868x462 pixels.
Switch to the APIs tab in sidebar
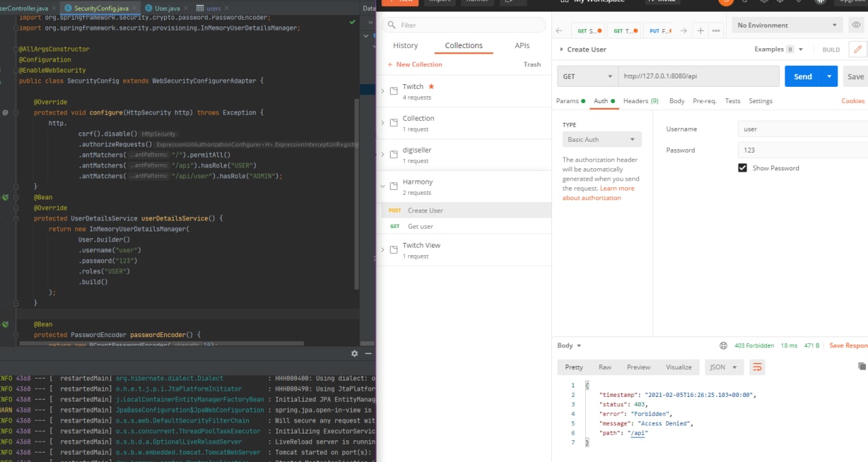tap(522, 45)
